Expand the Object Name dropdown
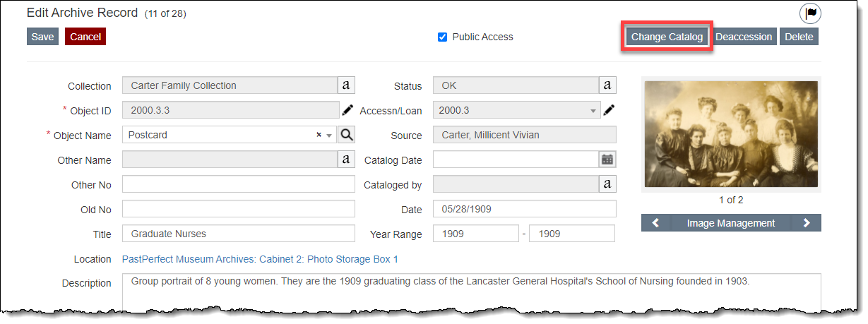868x324 pixels. 329,135
